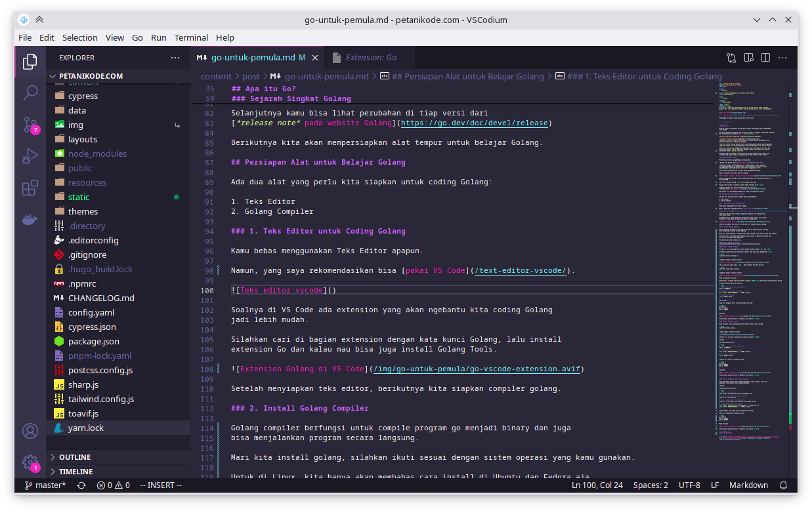
Task: Open markdown preview to the side
Action: coord(748,58)
